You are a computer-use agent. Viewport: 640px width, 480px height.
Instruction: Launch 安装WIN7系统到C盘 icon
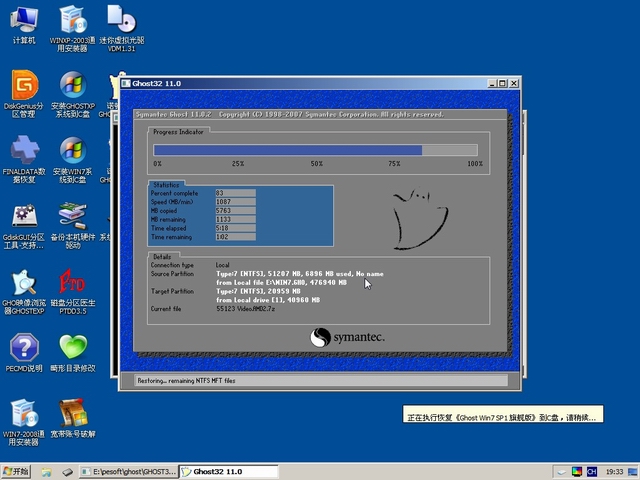[73, 159]
